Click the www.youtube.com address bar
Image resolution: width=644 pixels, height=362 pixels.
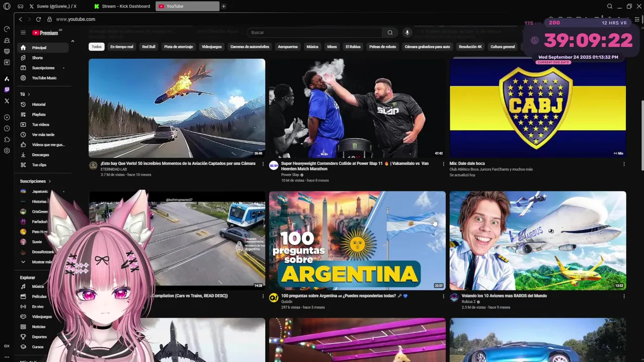(x=75, y=19)
